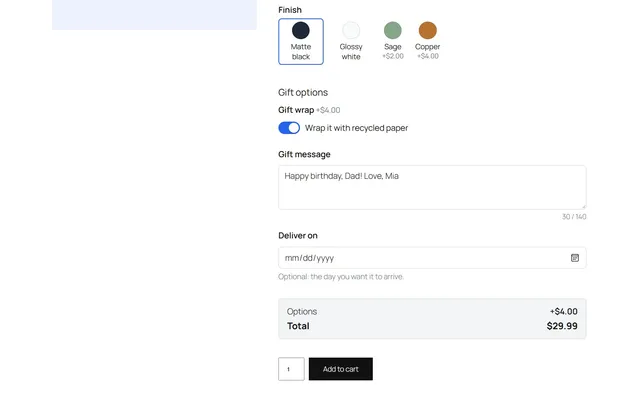Click the 'Deliver on' label
Viewport: 640px width, 400px height.
[298, 236]
